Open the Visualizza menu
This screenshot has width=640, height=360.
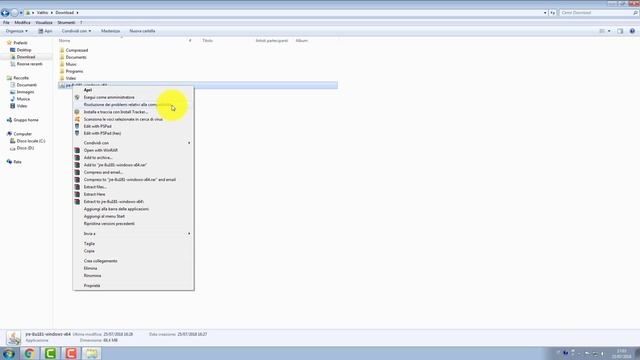pyautogui.click(x=44, y=23)
